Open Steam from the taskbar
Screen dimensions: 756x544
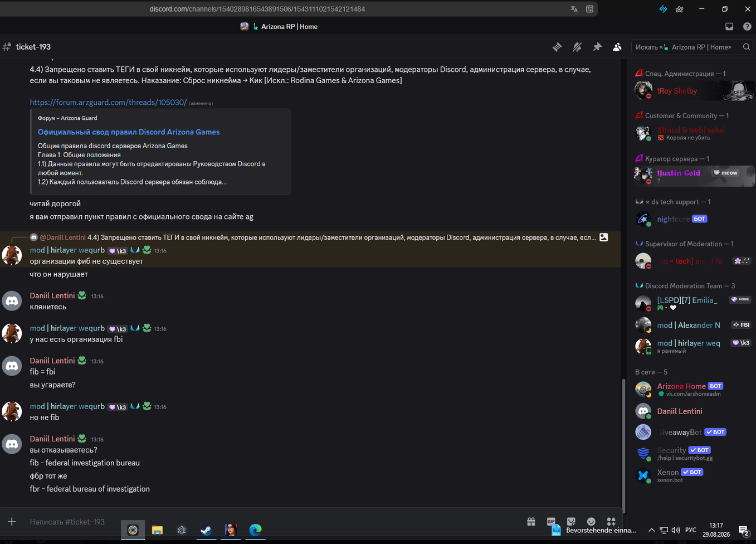(x=206, y=530)
